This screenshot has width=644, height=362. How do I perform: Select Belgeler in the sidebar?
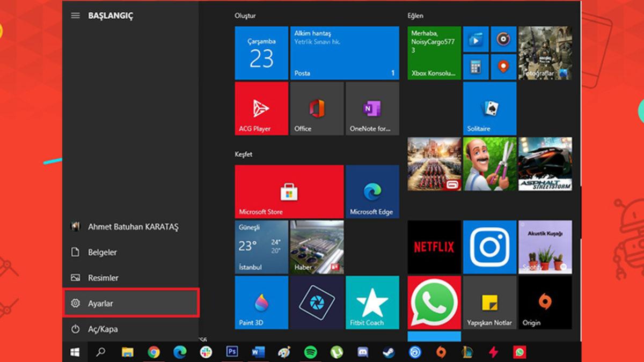tap(104, 252)
